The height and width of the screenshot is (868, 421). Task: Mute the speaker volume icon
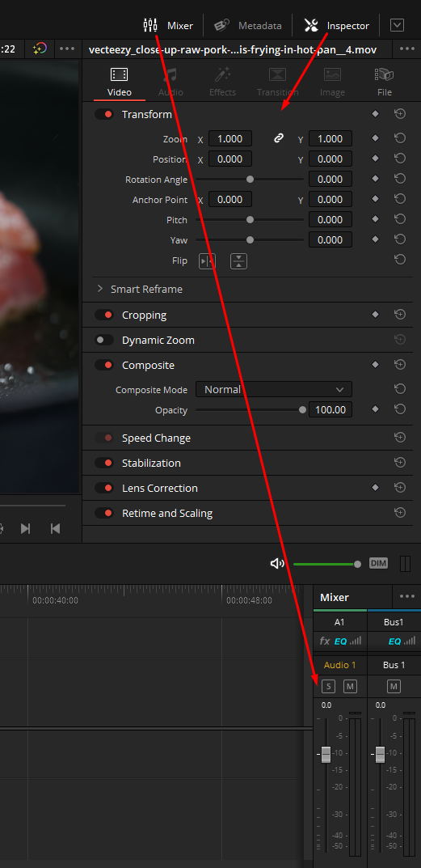coord(276,564)
